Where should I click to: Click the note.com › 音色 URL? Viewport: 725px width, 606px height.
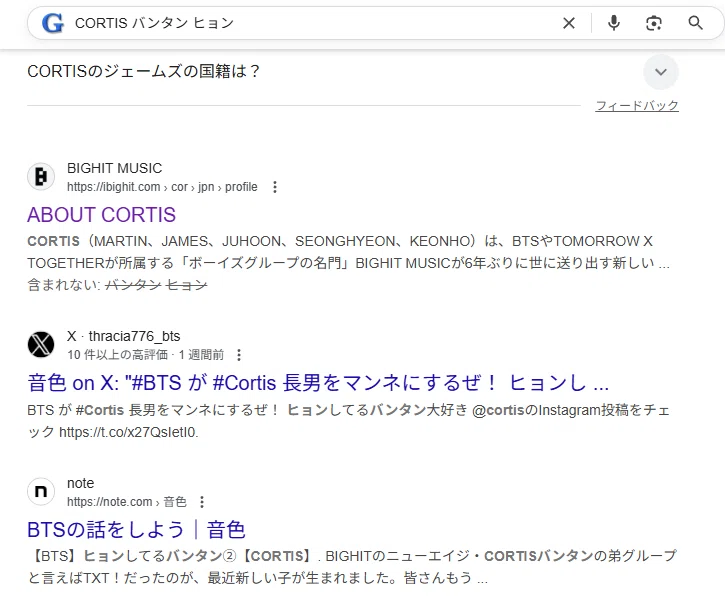(x=127, y=502)
